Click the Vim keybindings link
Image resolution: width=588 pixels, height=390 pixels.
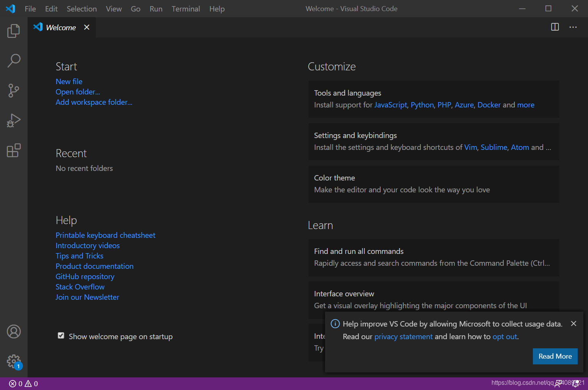tap(470, 147)
